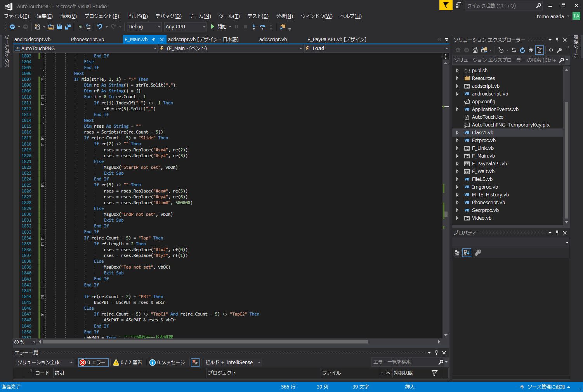Toggle the 0 メッセージ messages filter
583x392 pixels.
[x=167, y=363]
